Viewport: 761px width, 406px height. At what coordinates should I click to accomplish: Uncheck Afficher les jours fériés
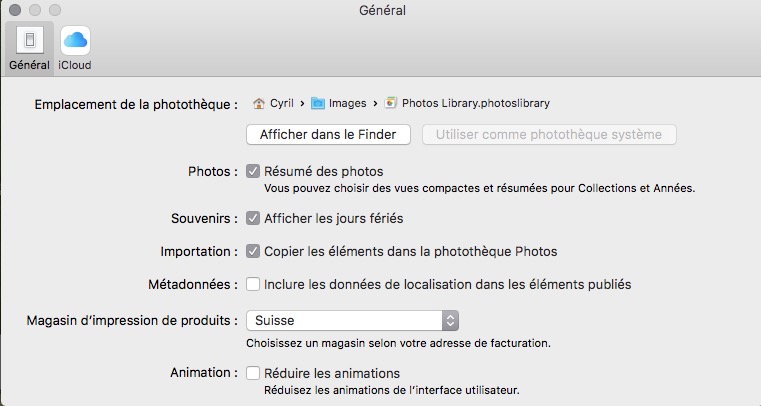pyautogui.click(x=253, y=217)
